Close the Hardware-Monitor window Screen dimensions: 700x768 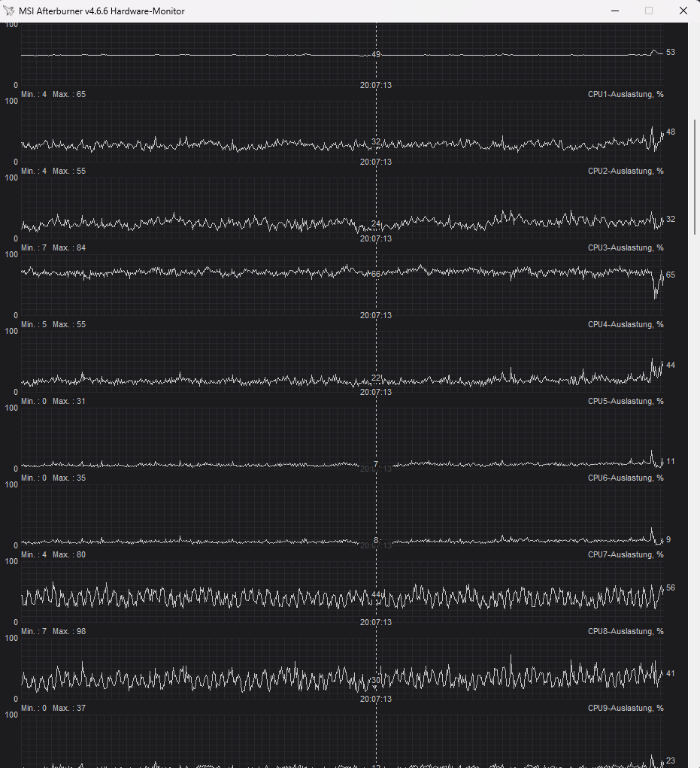(x=683, y=11)
